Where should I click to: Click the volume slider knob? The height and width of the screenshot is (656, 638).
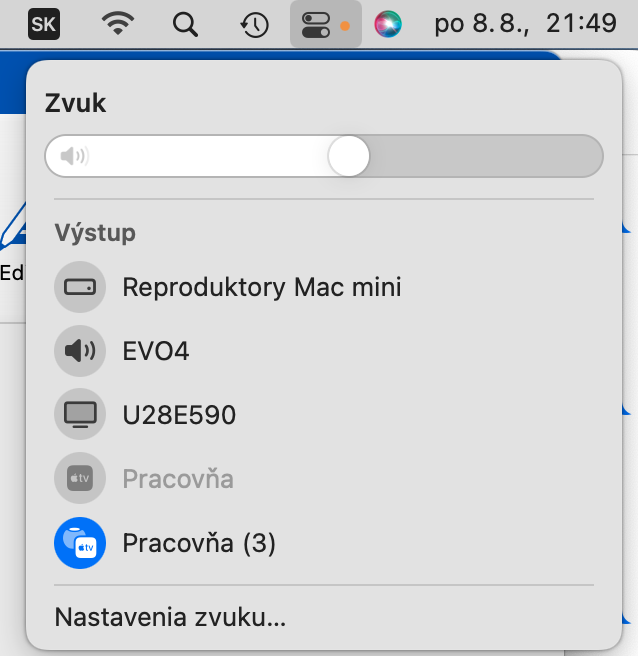(x=348, y=156)
